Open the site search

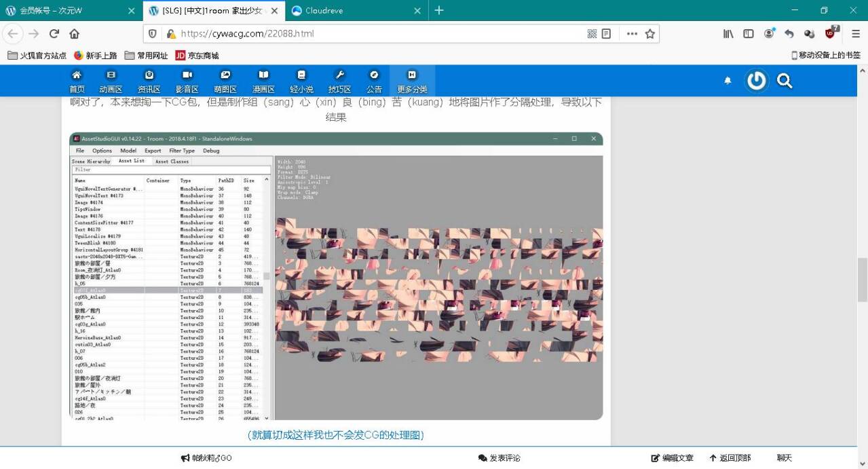click(785, 81)
